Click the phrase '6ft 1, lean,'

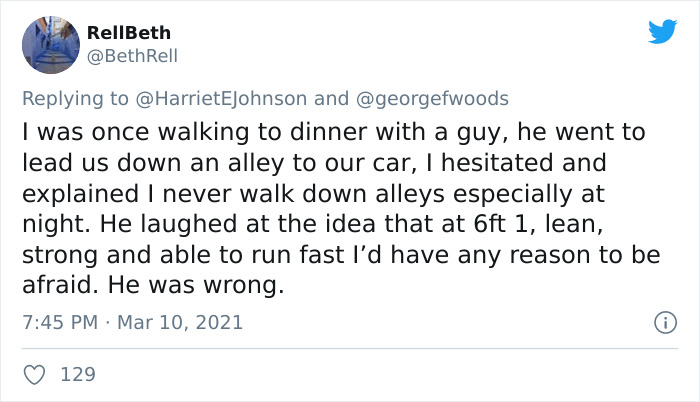pos(538,224)
